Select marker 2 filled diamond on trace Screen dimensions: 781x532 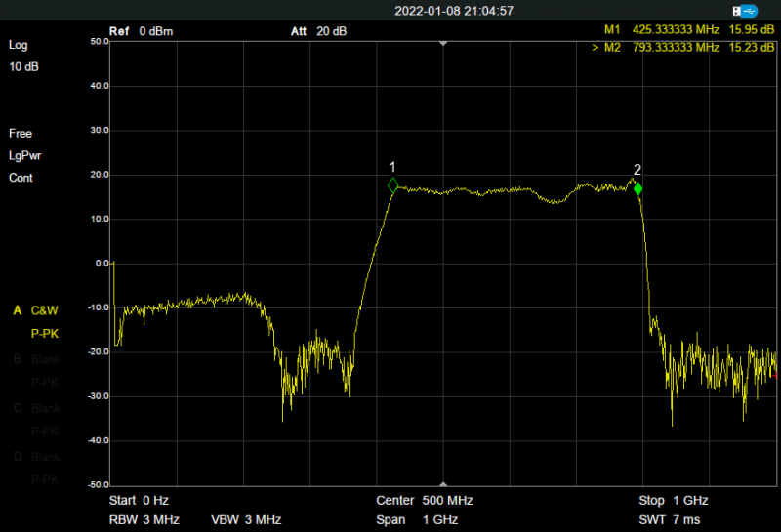637,188
